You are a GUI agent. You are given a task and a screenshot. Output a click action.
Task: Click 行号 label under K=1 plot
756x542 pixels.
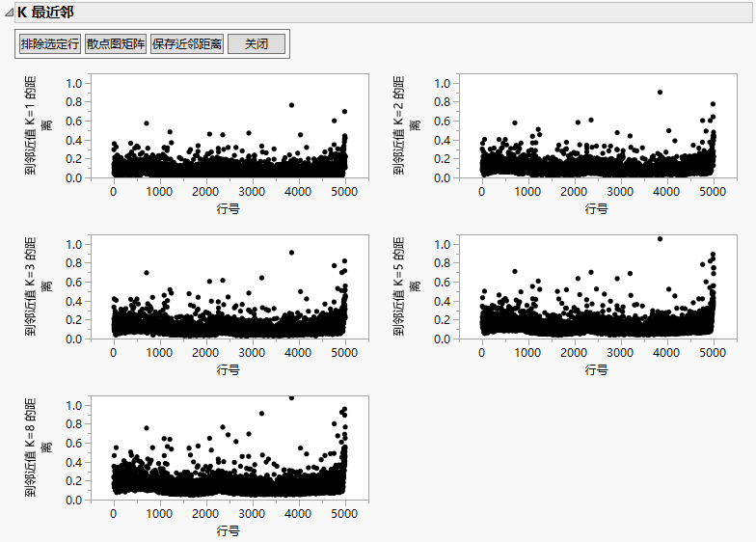228,208
